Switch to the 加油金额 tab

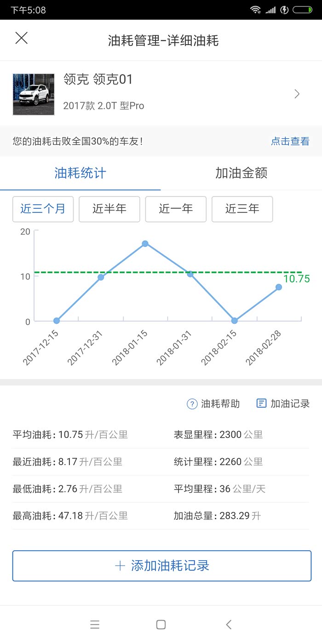tap(241, 173)
